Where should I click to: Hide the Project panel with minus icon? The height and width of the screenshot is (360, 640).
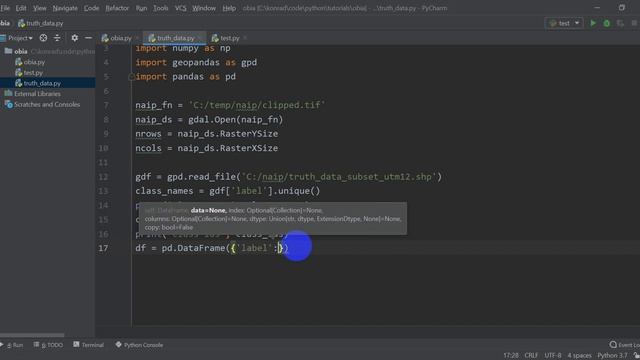(88, 38)
